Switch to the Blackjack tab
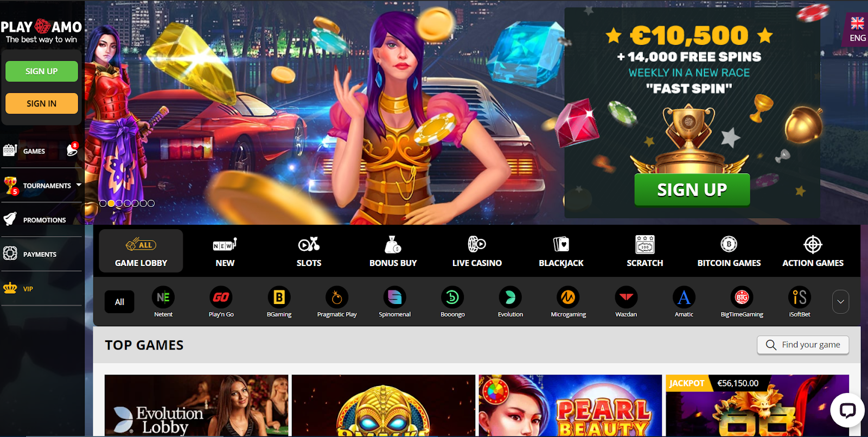Screen dimensions: 868x437 click(x=561, y=251)
